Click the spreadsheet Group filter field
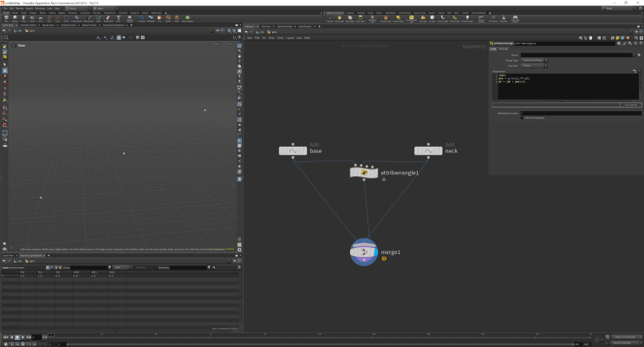644x347 pixels. 89,267
